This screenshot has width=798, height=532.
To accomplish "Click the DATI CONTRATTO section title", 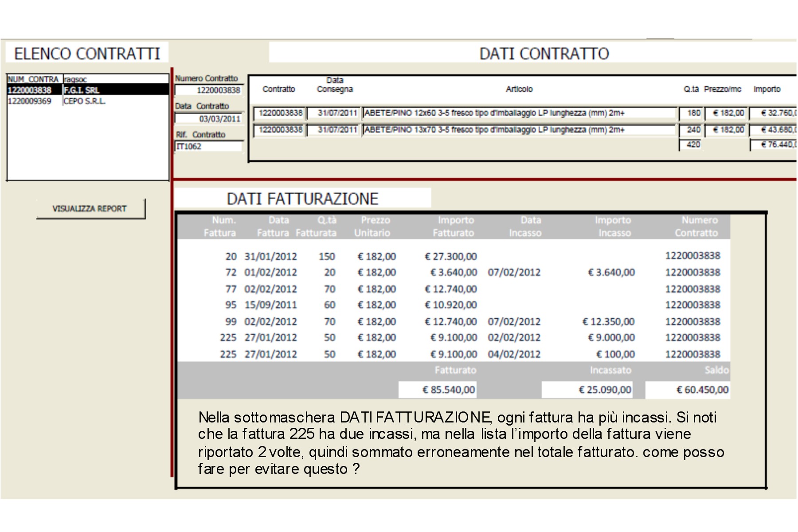I will coord(544,54).
